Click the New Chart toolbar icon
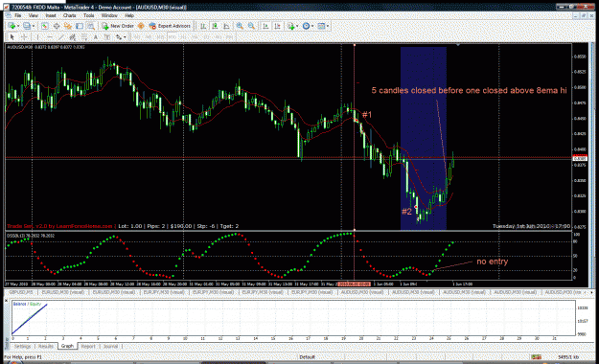Image resolution: width=599 pixels, height=364 pixels. tap(12, 26)
